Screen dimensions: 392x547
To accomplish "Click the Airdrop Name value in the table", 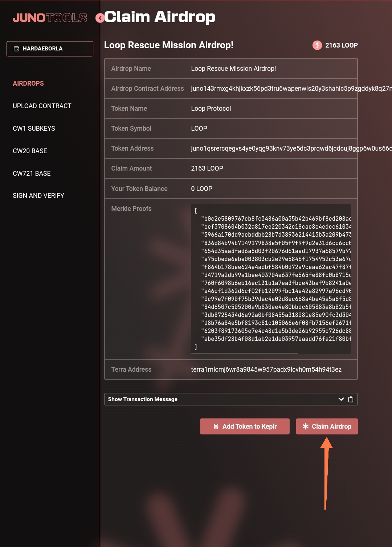I will 233,69.
